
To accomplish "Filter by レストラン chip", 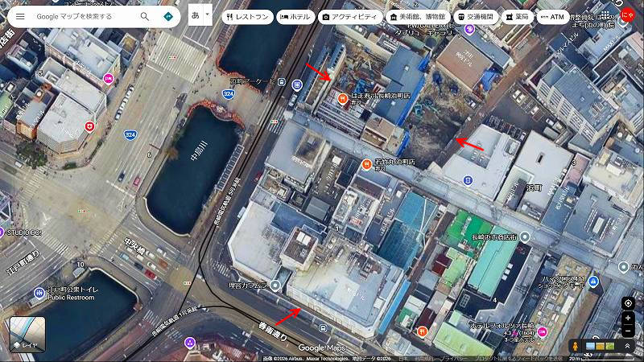I will [x=248, y=17].
